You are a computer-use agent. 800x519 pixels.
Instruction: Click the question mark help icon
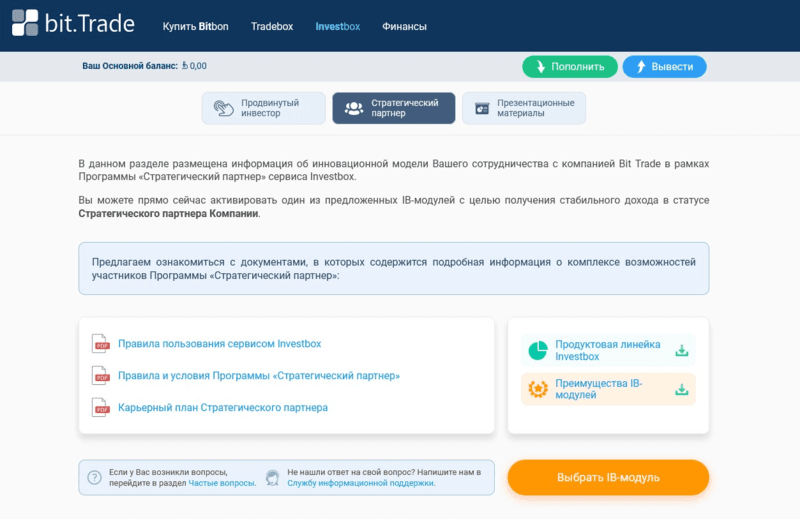(94, 478)
